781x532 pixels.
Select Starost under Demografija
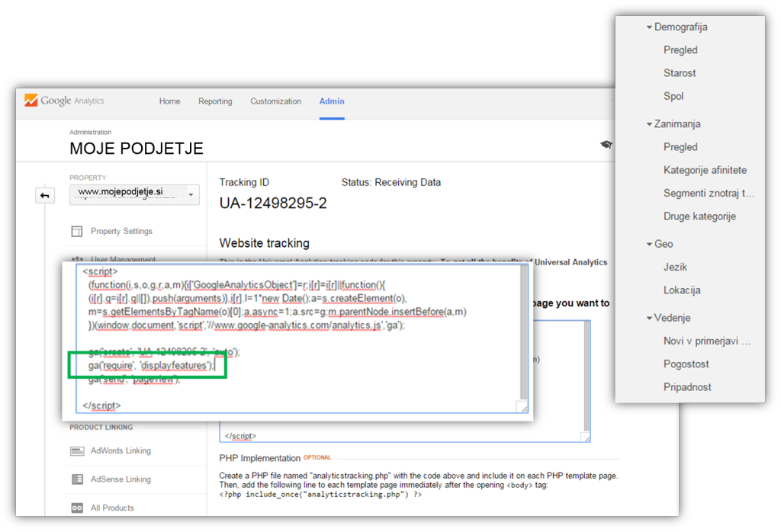(x=680, y=73)
